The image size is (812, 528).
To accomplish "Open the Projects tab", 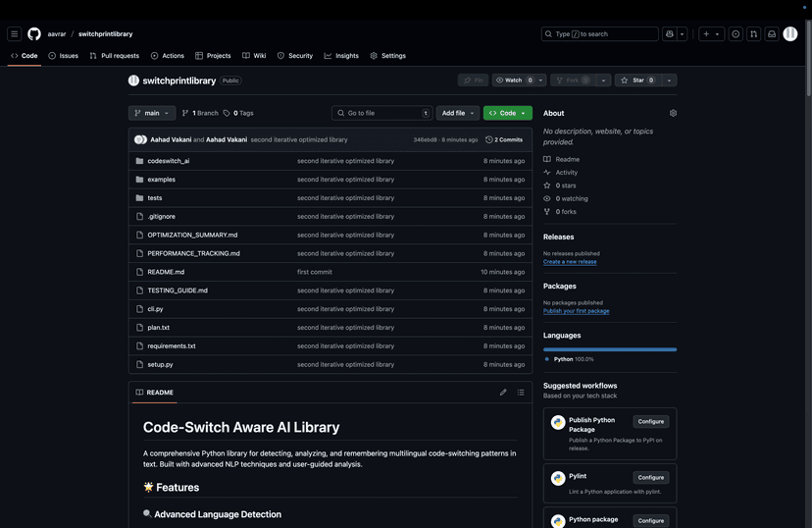I will (x=213, y=55).
